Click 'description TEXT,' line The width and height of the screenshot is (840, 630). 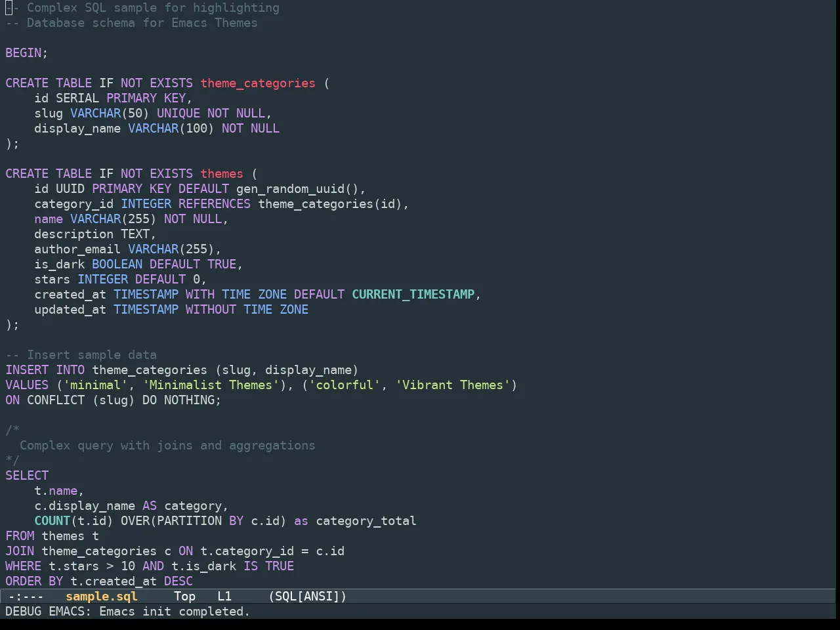coord(95,234)
